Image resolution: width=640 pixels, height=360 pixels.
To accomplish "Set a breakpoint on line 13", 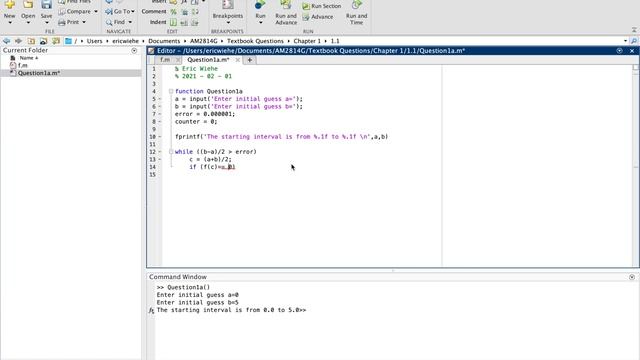I will (160, 159).
